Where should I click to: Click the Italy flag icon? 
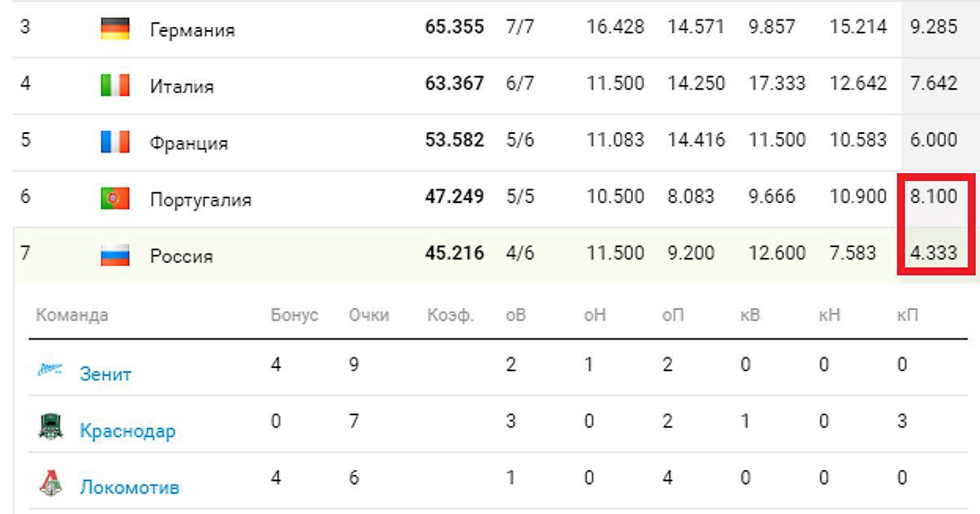point(115,86)
